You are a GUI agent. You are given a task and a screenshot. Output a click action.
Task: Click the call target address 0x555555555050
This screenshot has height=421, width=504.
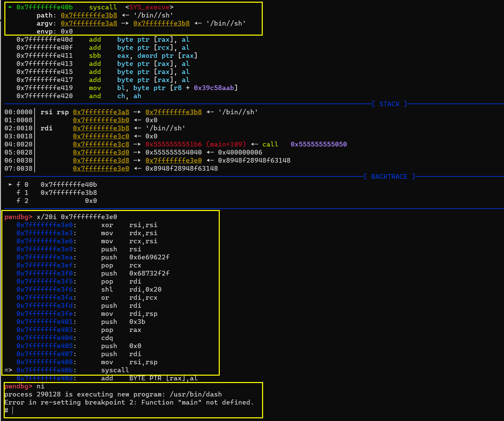coord(319,144)
